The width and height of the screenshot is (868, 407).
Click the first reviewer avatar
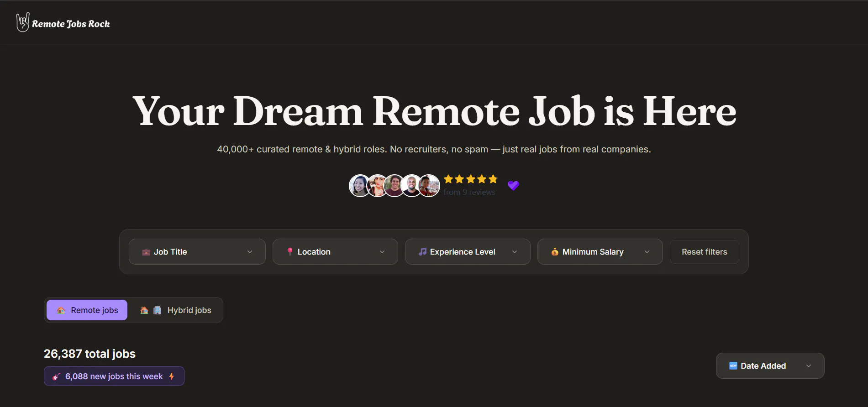click(360, 186)
